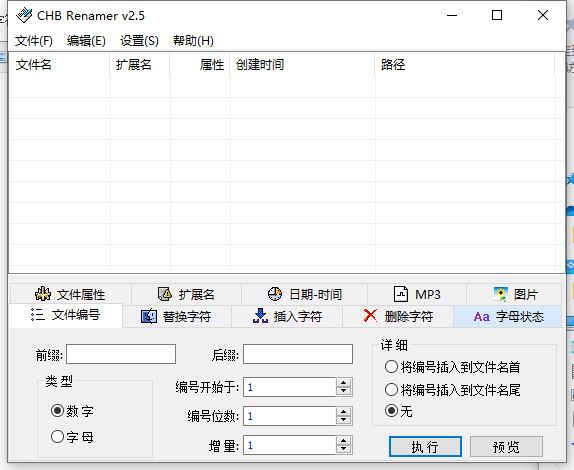
Task: Maximize the CHB Renamer window
Action: (x=497, y=15)
